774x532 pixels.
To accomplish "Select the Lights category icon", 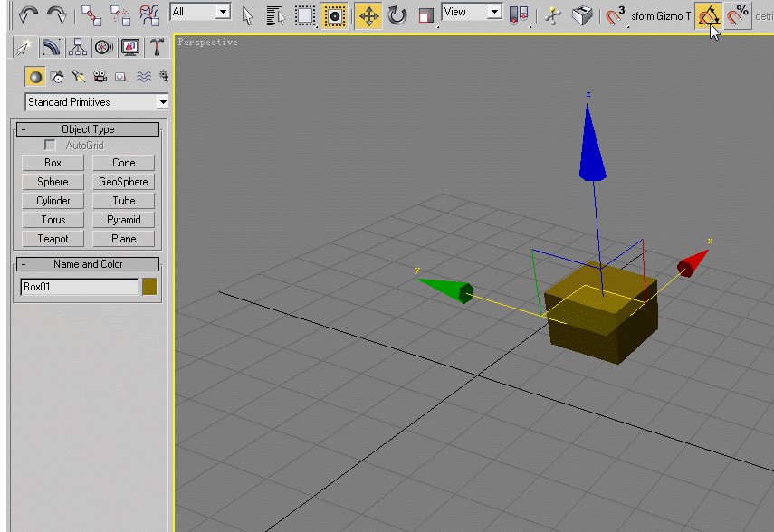I will pyautogui.click(x=79, y=77).
